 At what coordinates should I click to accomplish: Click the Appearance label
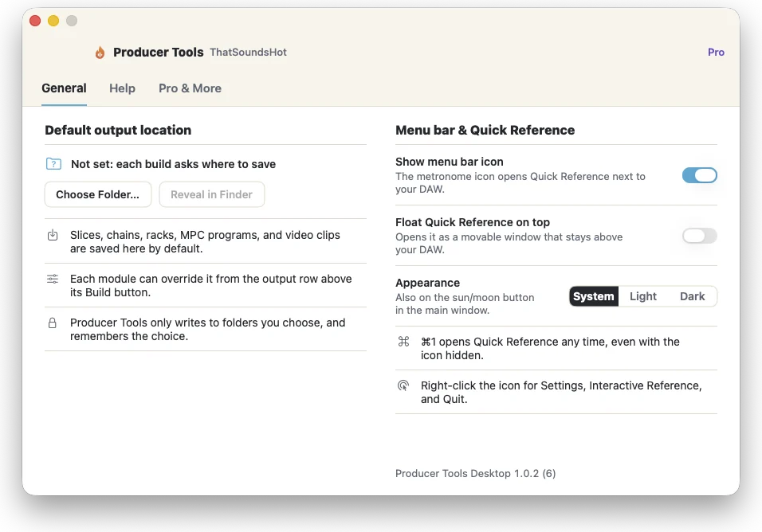pyautogui.click(x=428, y=283)
